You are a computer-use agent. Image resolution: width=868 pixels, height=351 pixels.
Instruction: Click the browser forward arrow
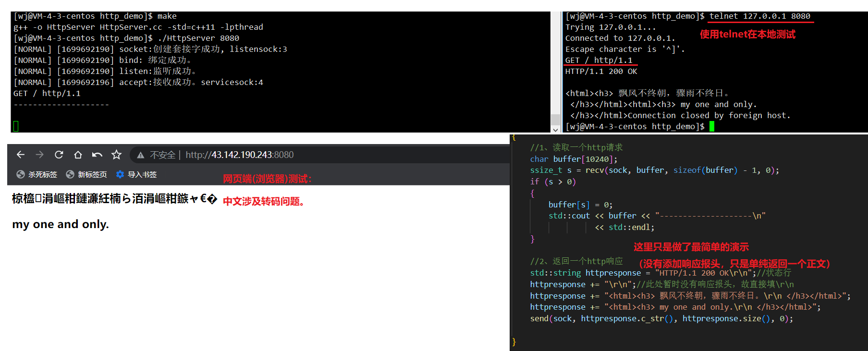(39, 155)
